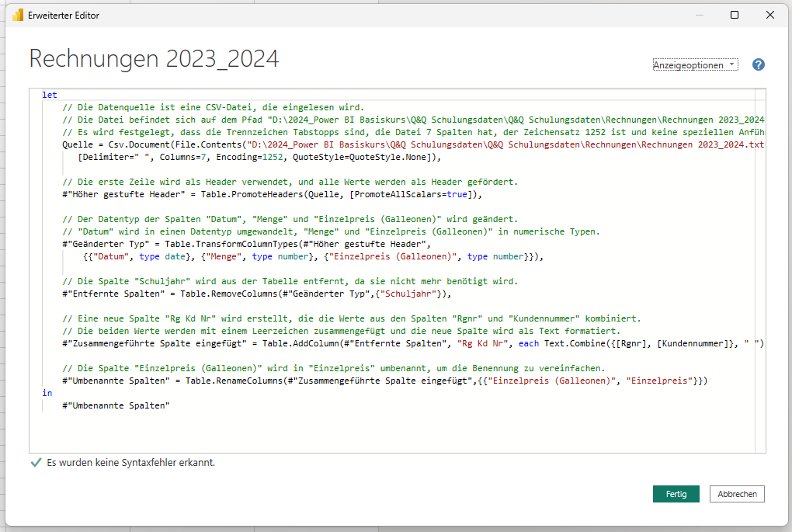This screenshot has width=792, height=532.
Task: Click the Delimiter and Encoding options line
Action: pos(259,157)
